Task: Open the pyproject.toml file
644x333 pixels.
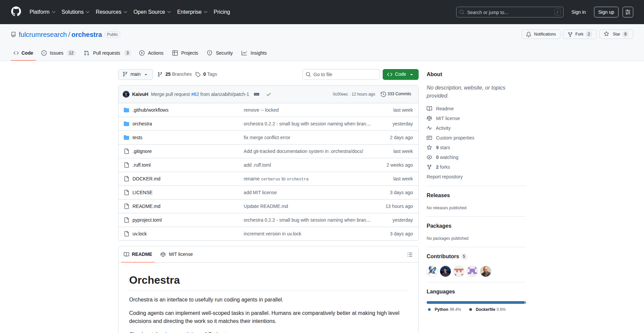Action: tap(147, 220)
